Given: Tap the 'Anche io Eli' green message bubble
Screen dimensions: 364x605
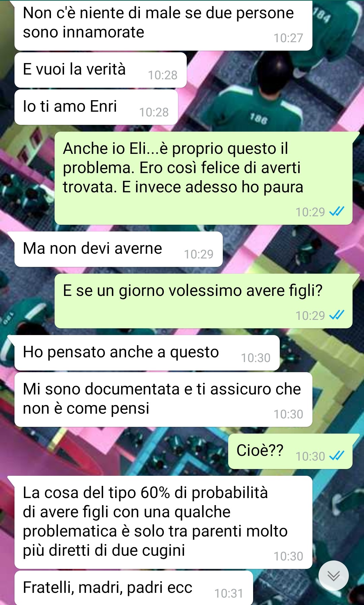Looking at the screenshot, I should point(203,178).
